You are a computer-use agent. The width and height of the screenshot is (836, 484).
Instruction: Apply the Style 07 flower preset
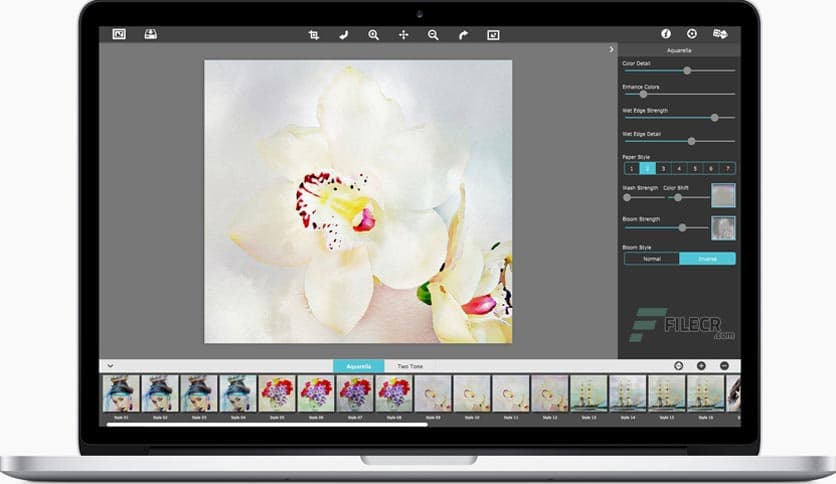tap(355, 393)
